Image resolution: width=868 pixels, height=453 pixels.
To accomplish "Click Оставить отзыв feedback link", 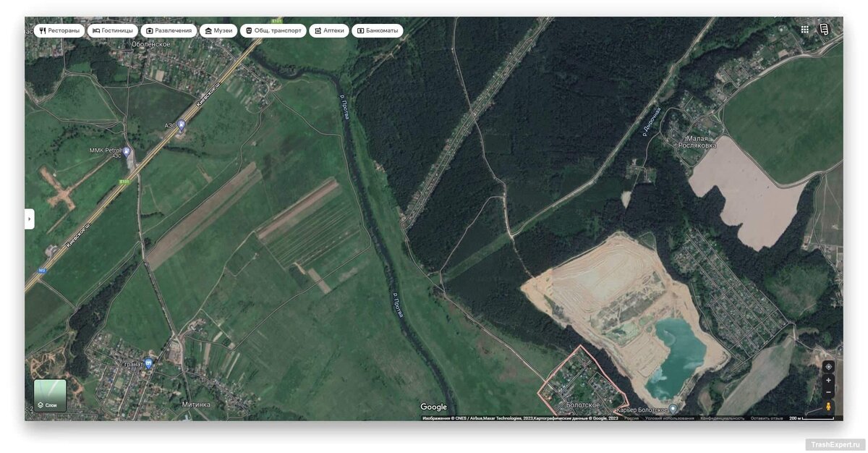I will [767, 418].
